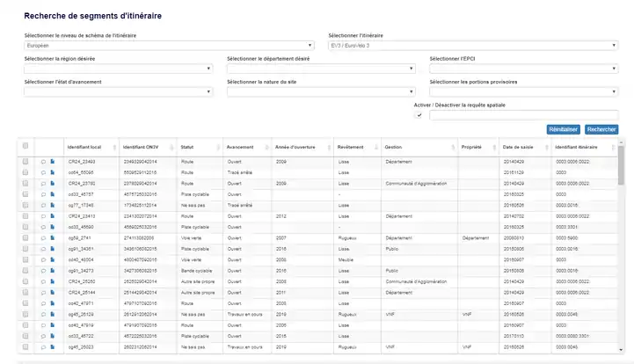Toggle the select-all checkbox in table header
This screenshot has width=634, height=364.
click(26, 146)
